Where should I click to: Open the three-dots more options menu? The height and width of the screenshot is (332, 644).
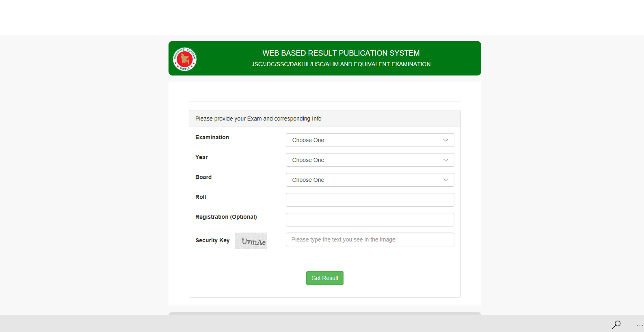coord(640,325)
